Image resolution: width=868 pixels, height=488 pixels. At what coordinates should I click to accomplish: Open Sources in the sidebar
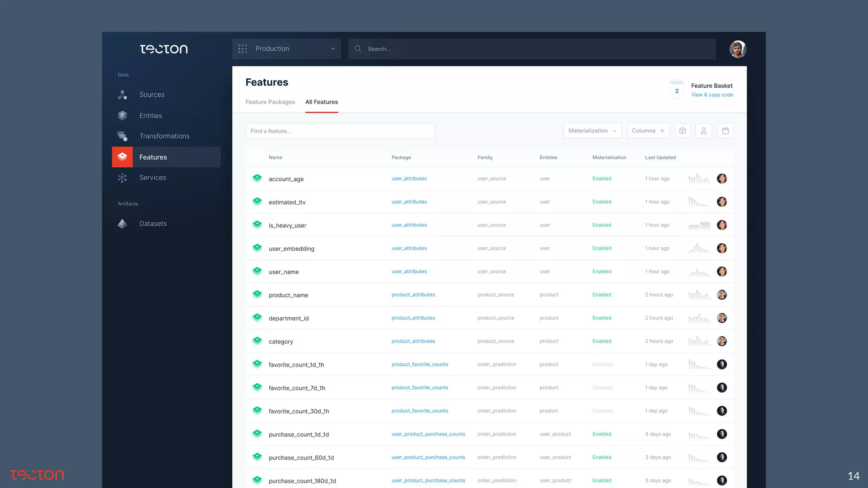click(152, 94)
